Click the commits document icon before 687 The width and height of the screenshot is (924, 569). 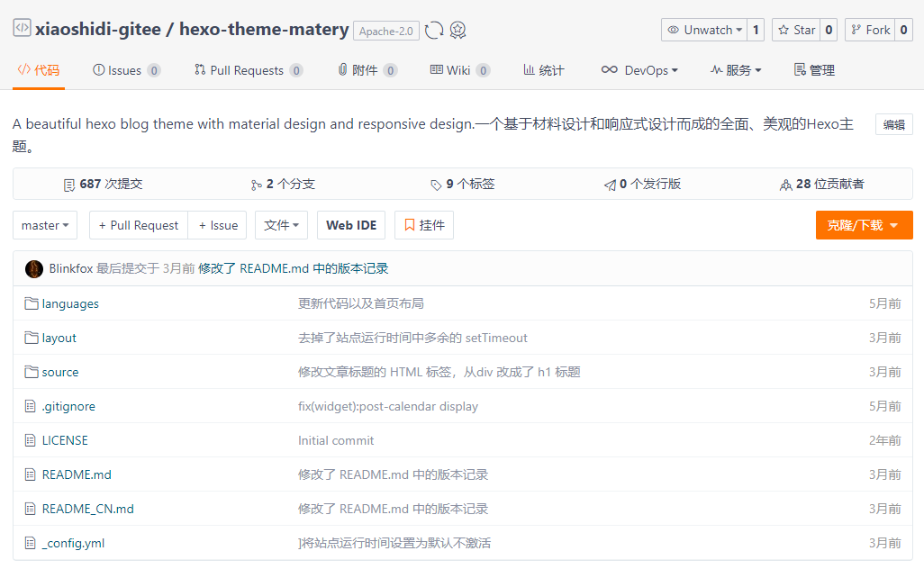(x=69, y=185)
